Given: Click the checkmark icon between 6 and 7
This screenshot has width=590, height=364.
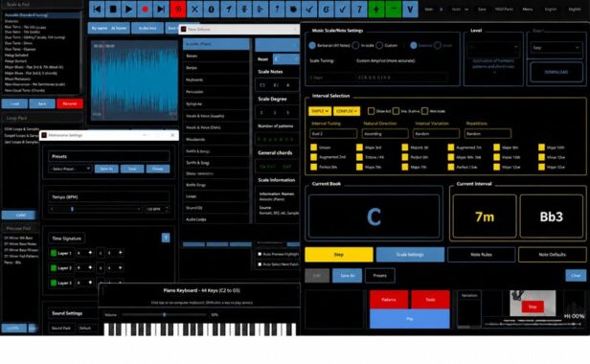Looking at the screenshot, I should (343, 9).
